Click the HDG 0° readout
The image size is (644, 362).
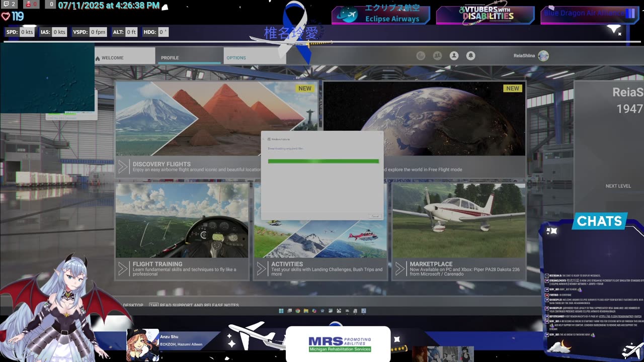(x=155, y=32)
